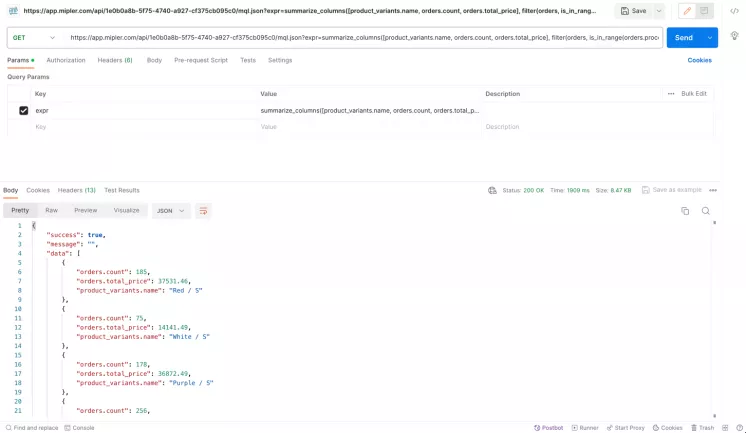Image resolution: width=746 pixels, height=433 pixels.
Task: Open the GET method dropdown
Action: coord(33,38)
